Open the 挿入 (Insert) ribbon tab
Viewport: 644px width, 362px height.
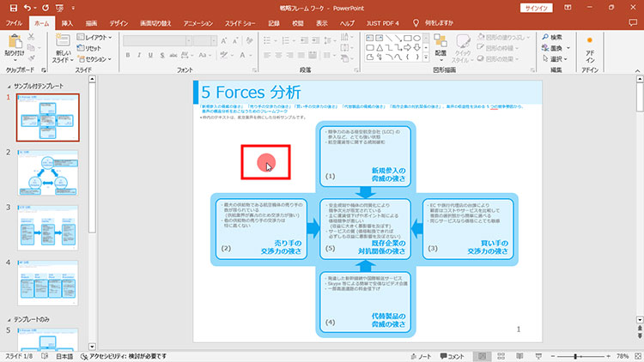[68, 23]
